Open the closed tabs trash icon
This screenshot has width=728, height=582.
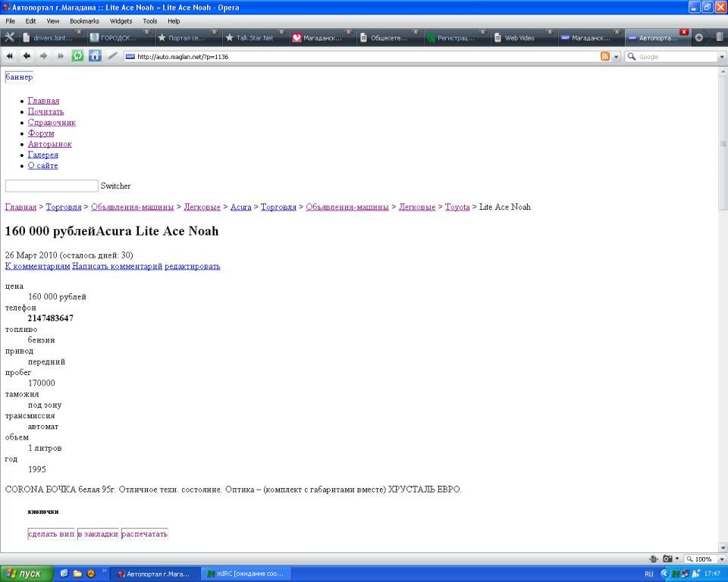click(x=720, y=37)
